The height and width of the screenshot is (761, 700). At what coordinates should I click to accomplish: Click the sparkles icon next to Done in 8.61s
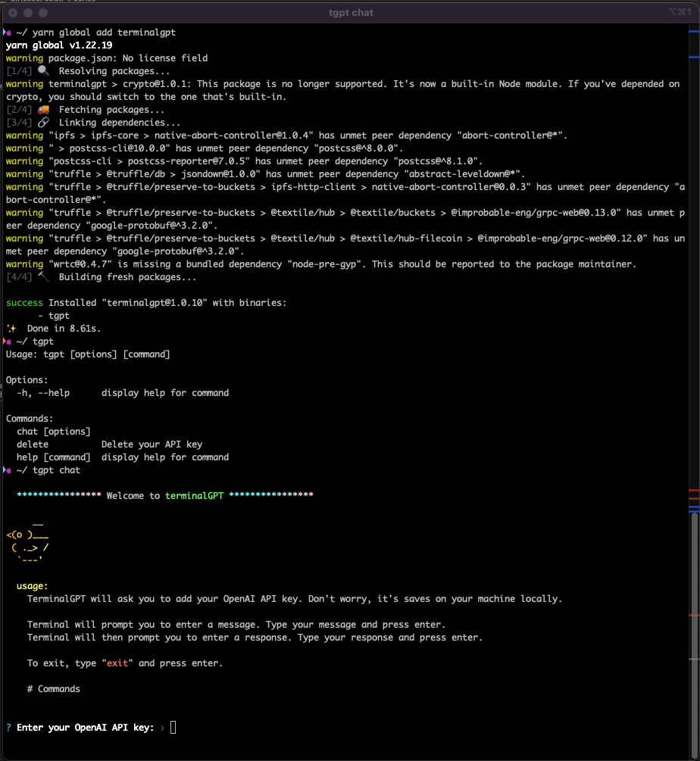pos(11,328)
